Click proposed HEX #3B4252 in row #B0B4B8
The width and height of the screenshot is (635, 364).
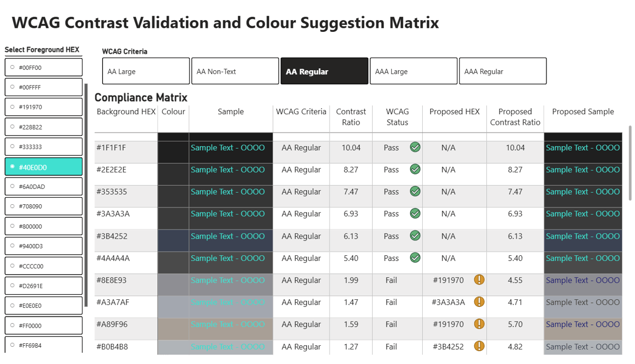click(x=448, y=347)
